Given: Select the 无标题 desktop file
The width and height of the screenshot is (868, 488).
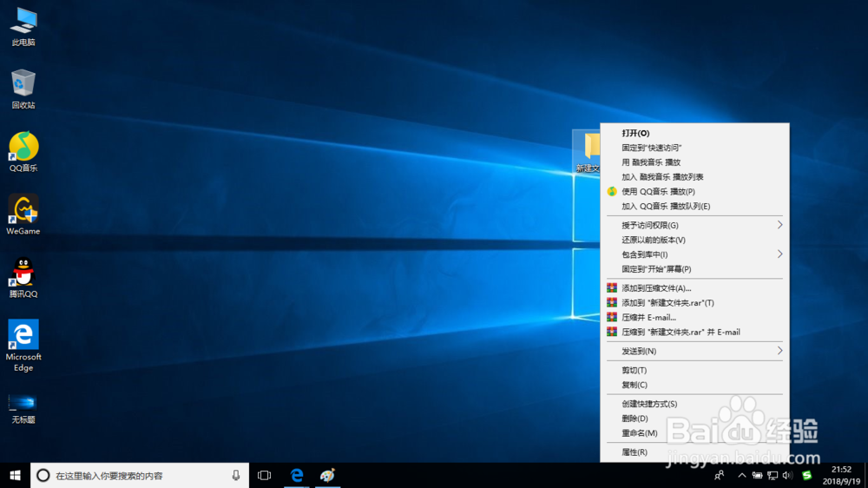Looking at the screenshot, I should click(23, 409).
